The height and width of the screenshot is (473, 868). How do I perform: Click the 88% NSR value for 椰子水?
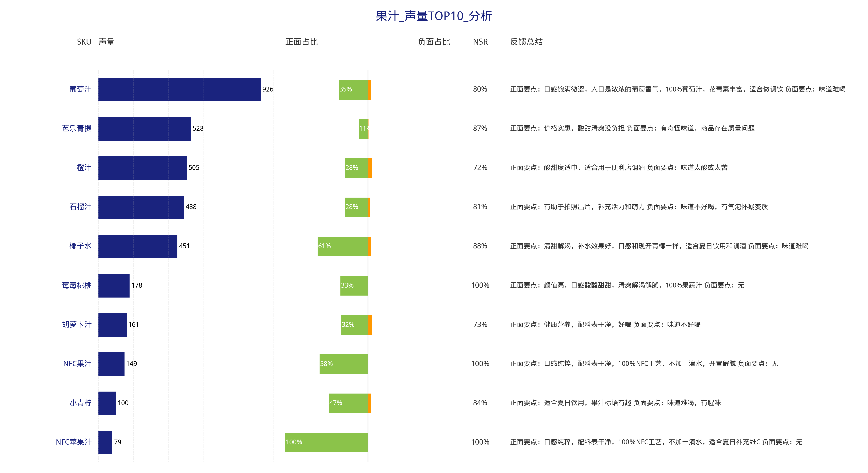click(x=480, y=246)
